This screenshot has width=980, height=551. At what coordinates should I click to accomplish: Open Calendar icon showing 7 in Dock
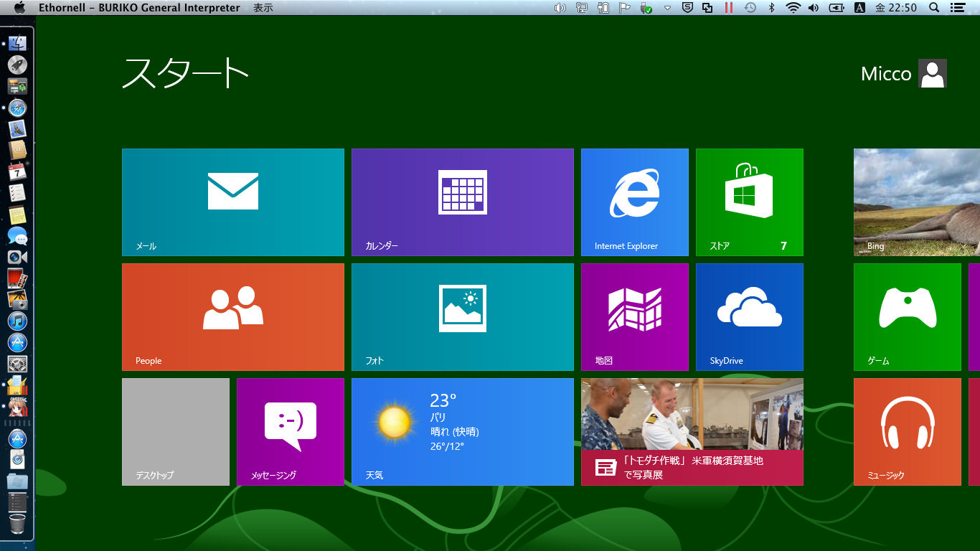tap(17, 171)
